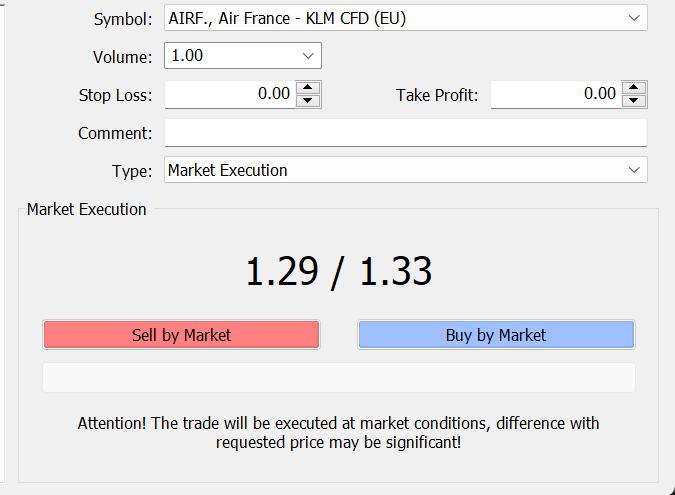Decrease Stop Loss with down arrow
This screenshot has height=495, width=675.
[309, 100]
